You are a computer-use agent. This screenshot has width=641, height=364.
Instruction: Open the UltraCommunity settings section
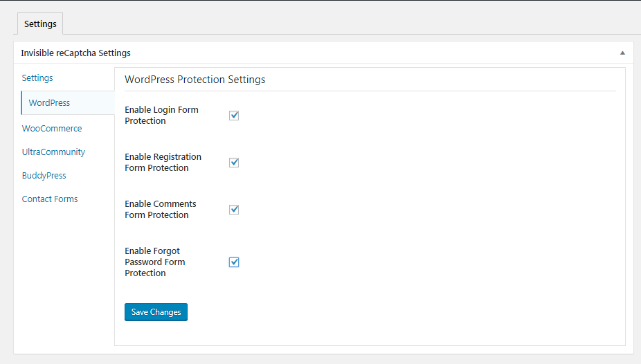(x=53, y=152)
